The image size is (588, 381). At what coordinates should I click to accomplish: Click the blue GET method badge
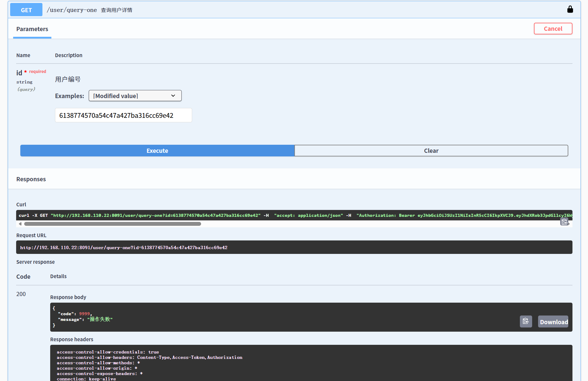coord(26,10)
